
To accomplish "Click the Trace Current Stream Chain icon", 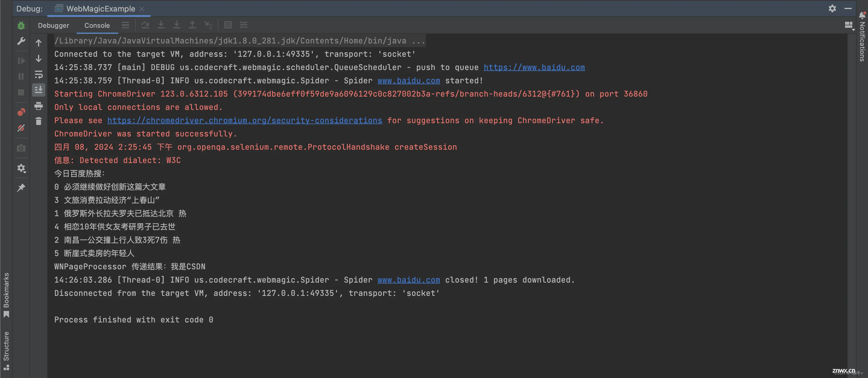I will tap(244, 25).
